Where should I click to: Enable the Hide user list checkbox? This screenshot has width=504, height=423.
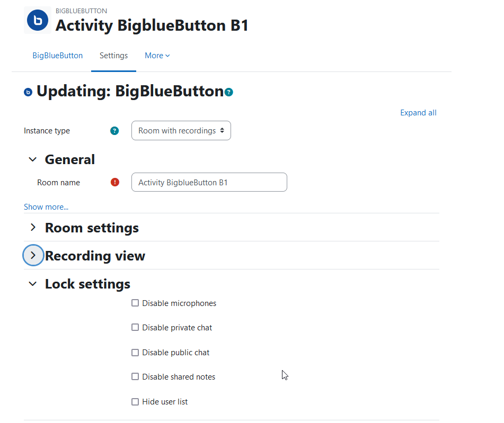tap(135, 401)
